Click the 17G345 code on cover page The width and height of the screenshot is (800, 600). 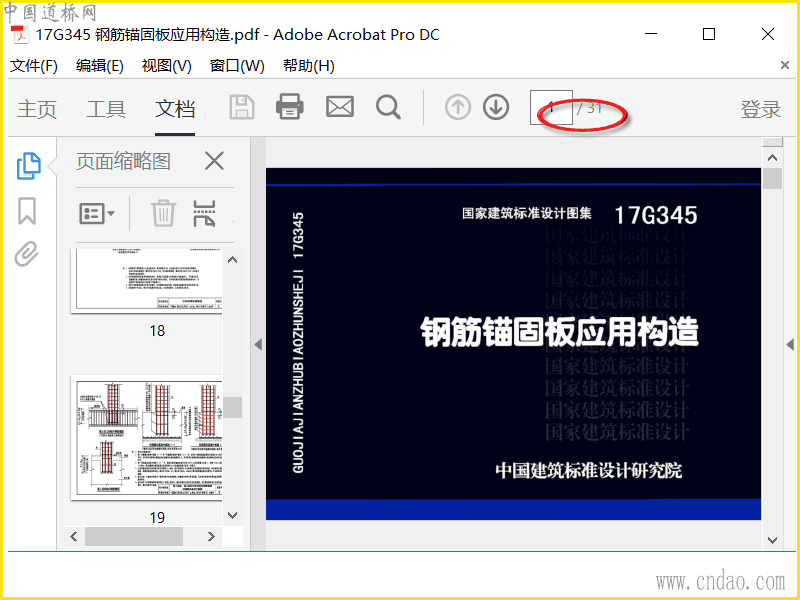pyautogui.click(x=656, y=215)
